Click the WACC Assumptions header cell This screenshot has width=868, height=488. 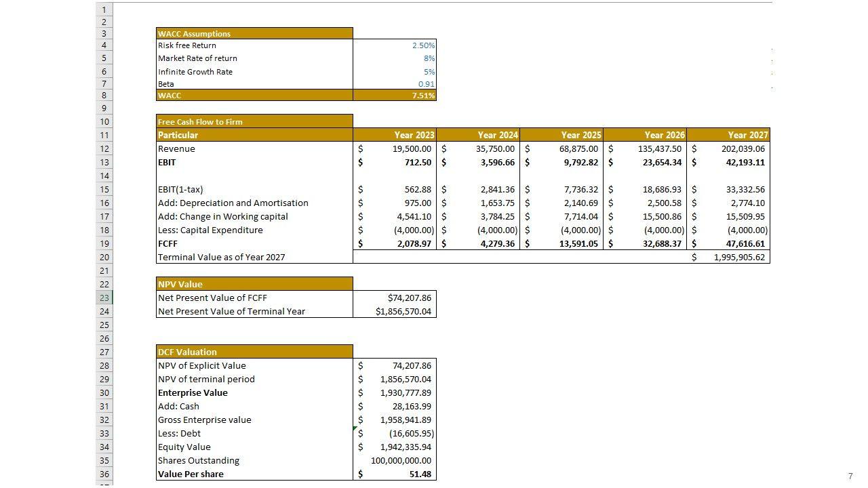point(254,33)
